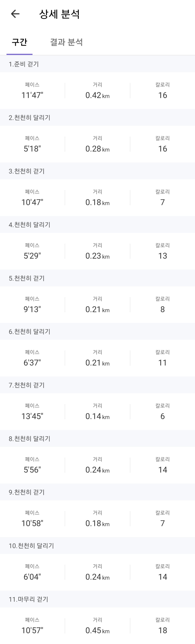
Task: Tap the 9.천천히 걷기 section header
Action: [x=97, y=492]
